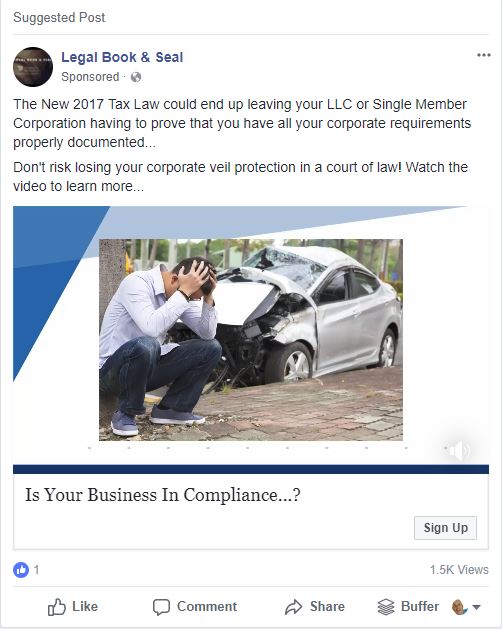Unmute the video with the speaker icon

coord(458,450)
